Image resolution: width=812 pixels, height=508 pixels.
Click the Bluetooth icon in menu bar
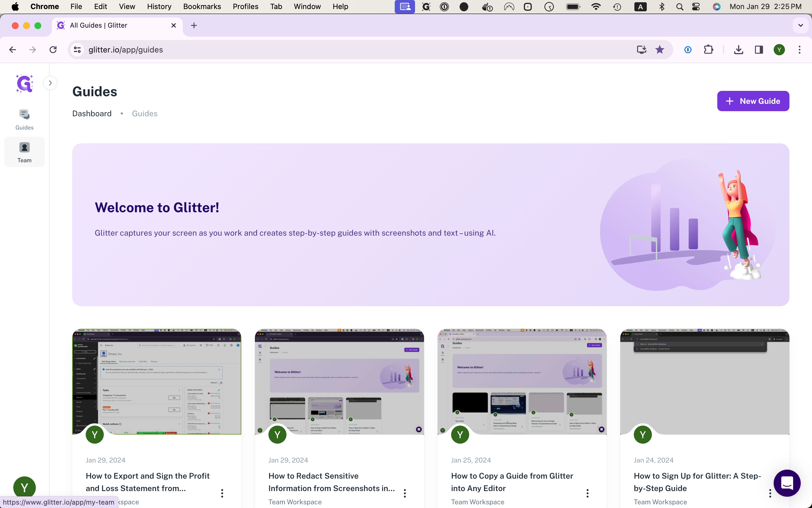[x=662, y=7]
